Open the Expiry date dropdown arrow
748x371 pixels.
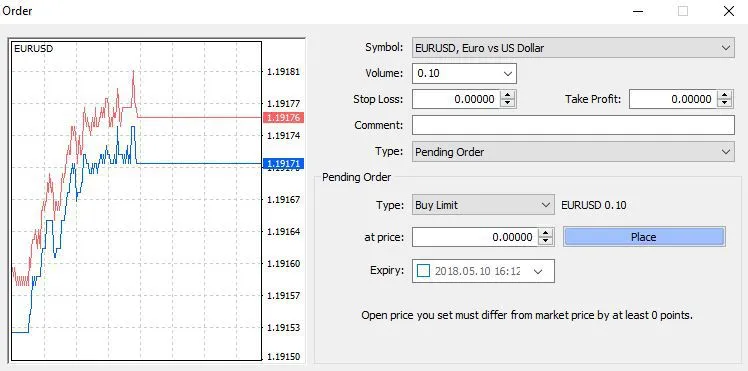point(538,271)
